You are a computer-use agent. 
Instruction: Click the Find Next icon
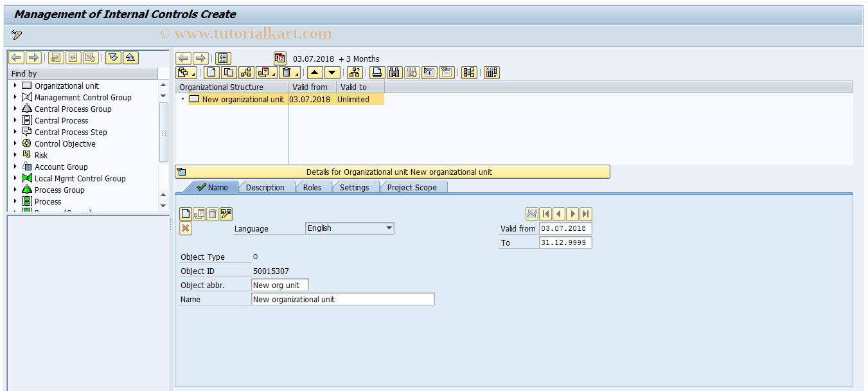pyautogui.click(x=411, y=72)
